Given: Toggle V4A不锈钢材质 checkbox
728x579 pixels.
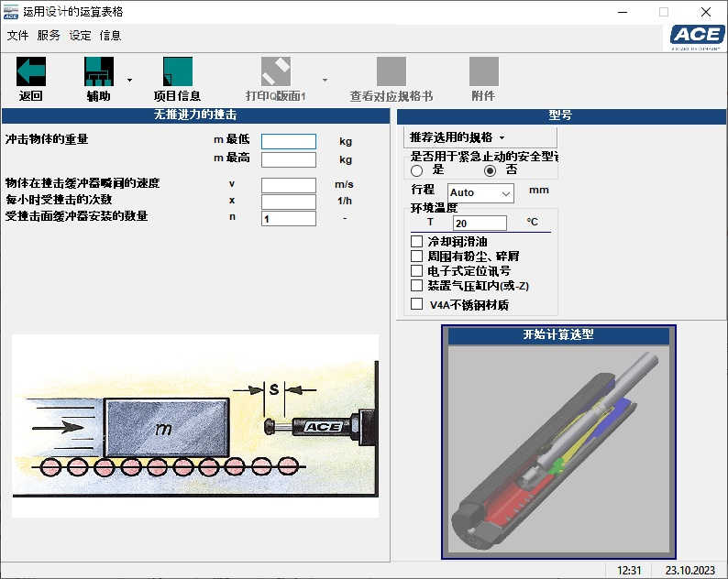Looking at the screenshot, I should pos(417,304).
